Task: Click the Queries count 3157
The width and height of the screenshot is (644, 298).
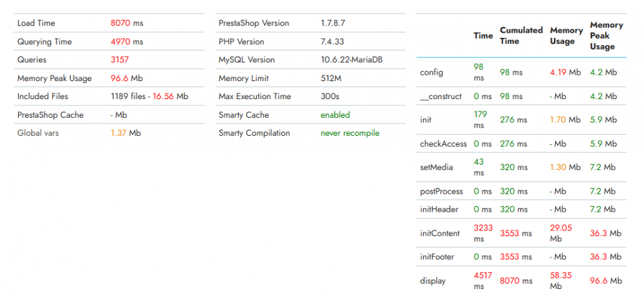Action: 120,59
